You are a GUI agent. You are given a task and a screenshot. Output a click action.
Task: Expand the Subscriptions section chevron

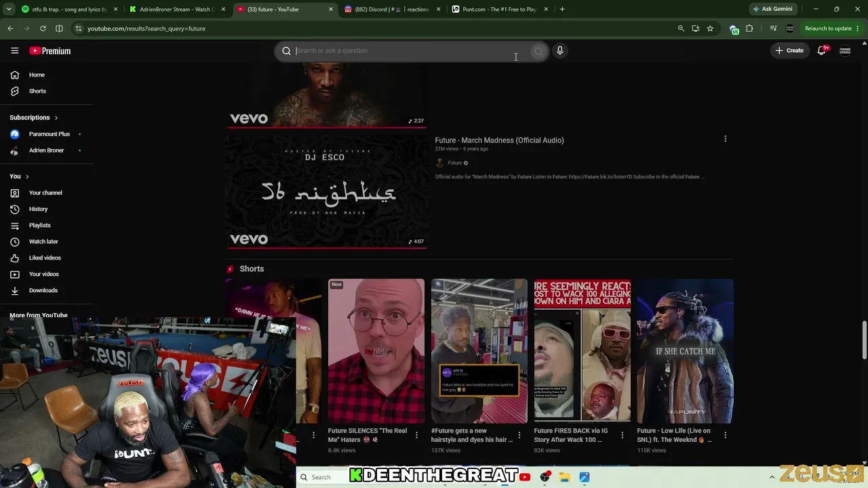56,118
